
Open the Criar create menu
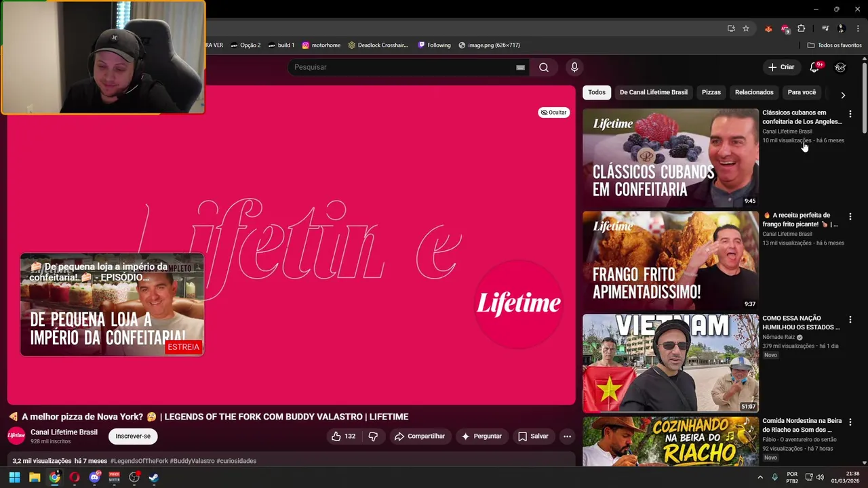[x=781, y=67]
